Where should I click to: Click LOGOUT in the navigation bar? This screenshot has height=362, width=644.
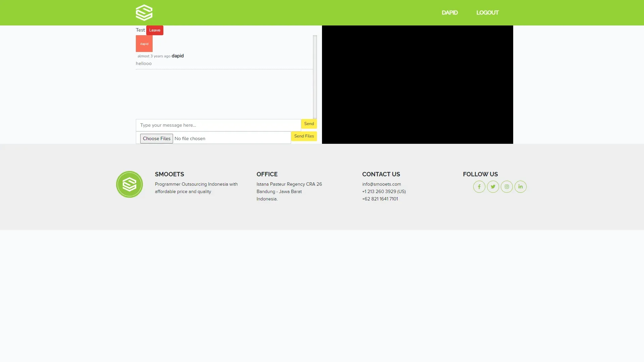pos(487,13)
